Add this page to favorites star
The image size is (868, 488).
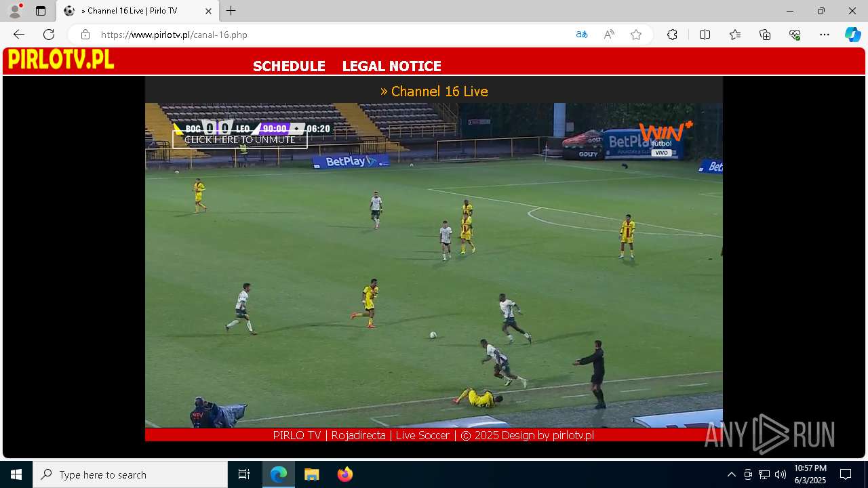[x=636, y=35]
